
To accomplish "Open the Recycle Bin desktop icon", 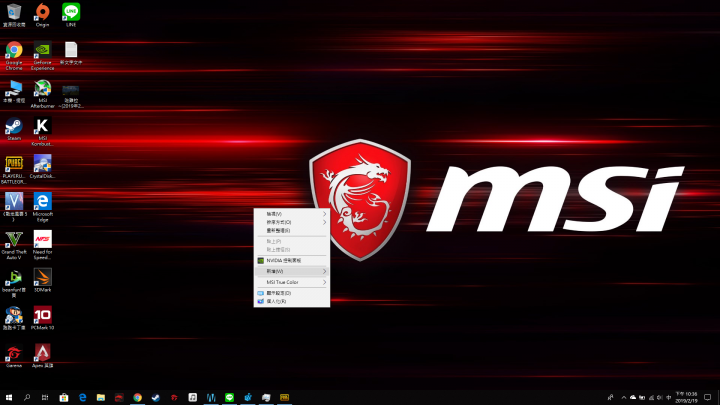I will click(14, 15).
